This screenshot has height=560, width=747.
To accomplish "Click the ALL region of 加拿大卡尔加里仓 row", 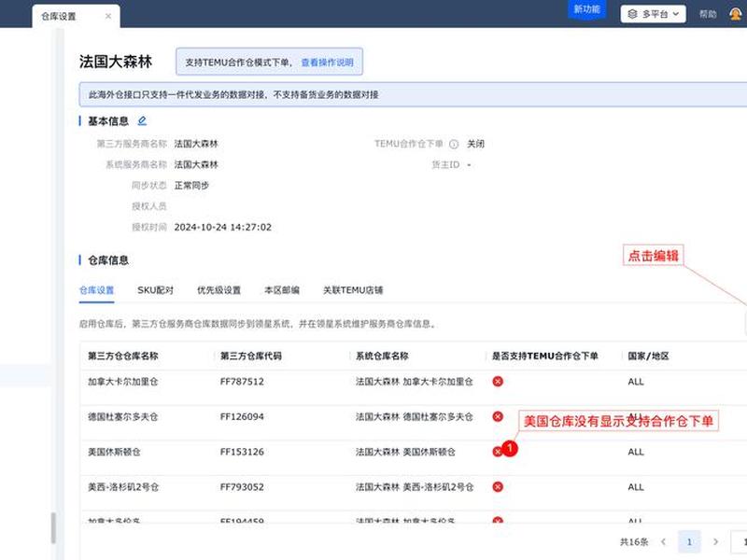I will tap(636, 382).
